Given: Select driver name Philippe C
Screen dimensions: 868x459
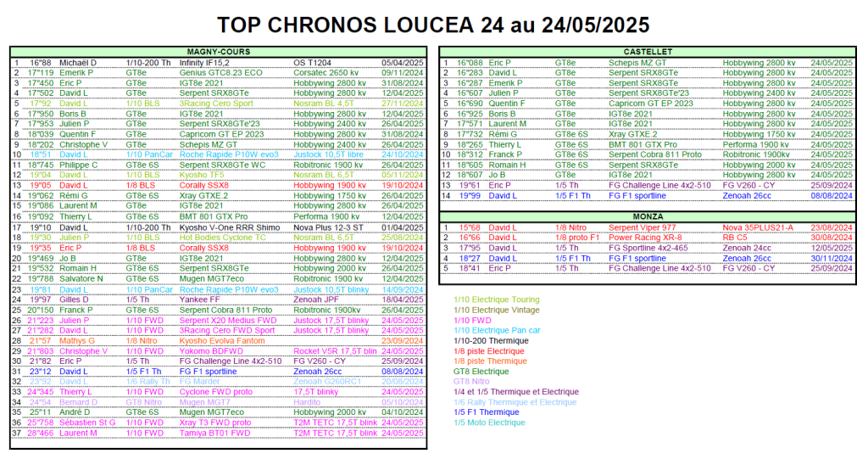Looking at the screenshot, I should point(79,165).
